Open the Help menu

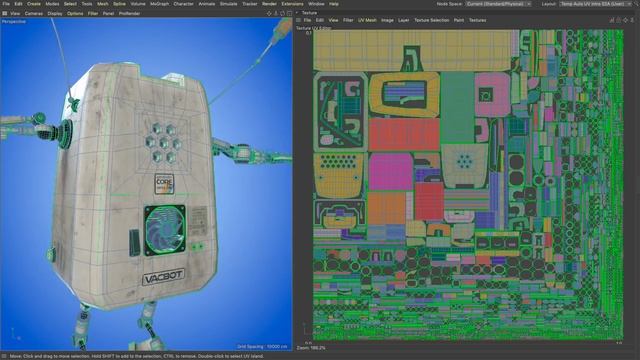[334, 4]
